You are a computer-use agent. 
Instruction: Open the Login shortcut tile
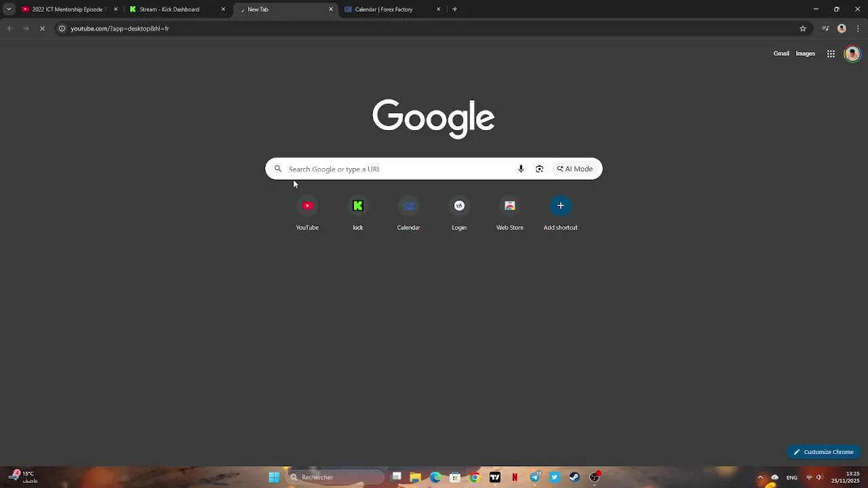[x=459, y=213]
